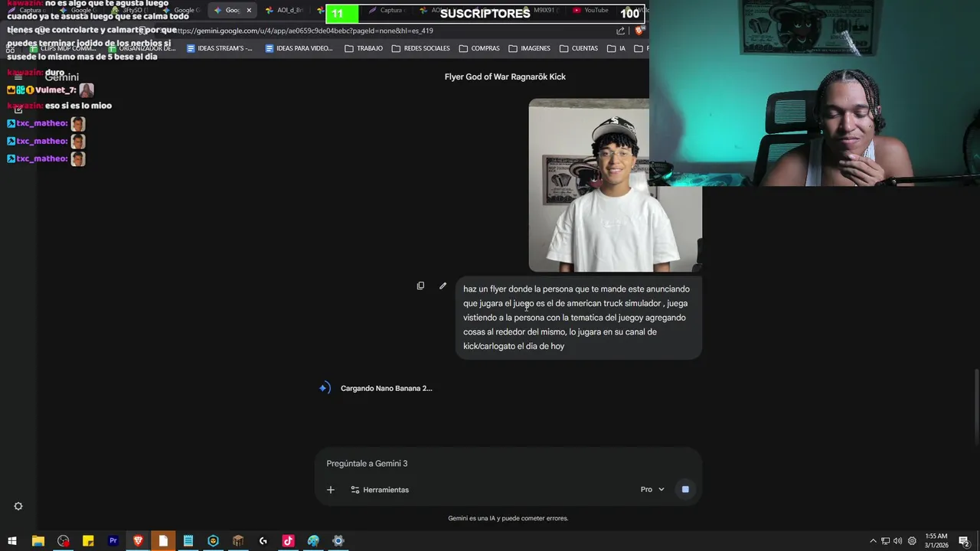
Task: Open the Minecraft block icon on the taskbar
Action: 238,541
